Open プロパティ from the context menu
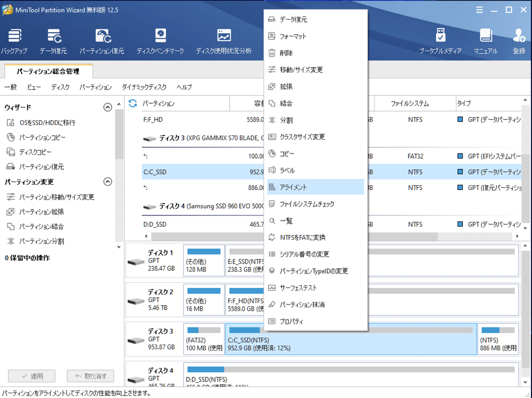This screenshot has width=532, height=398. tap(315, 321)
